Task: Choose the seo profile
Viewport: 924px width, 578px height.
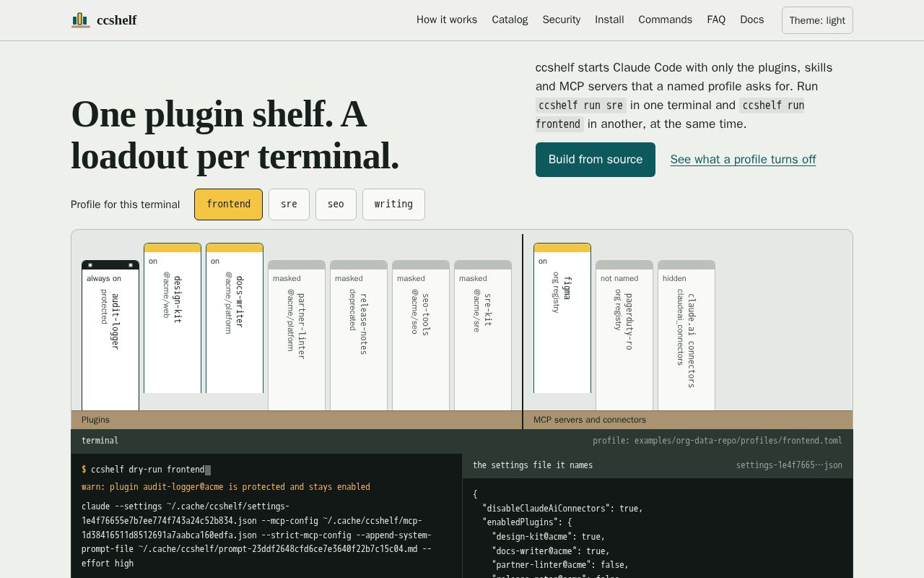Action: point(336,204)
